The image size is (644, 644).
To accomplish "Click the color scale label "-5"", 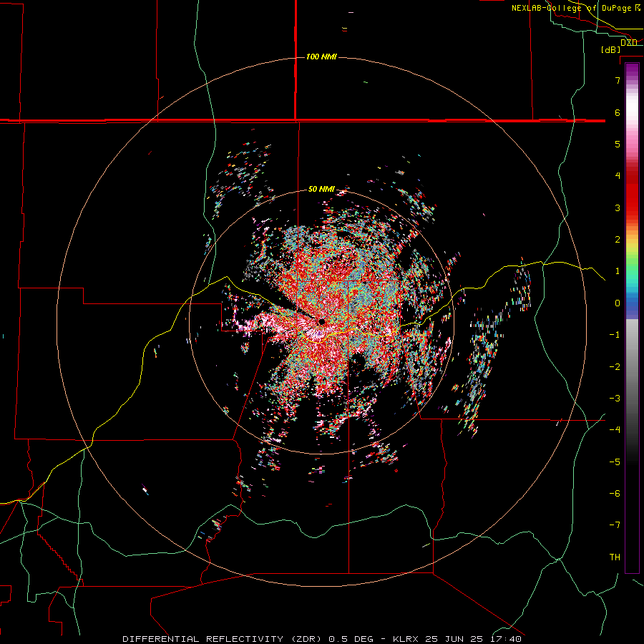I will (615, 462).
